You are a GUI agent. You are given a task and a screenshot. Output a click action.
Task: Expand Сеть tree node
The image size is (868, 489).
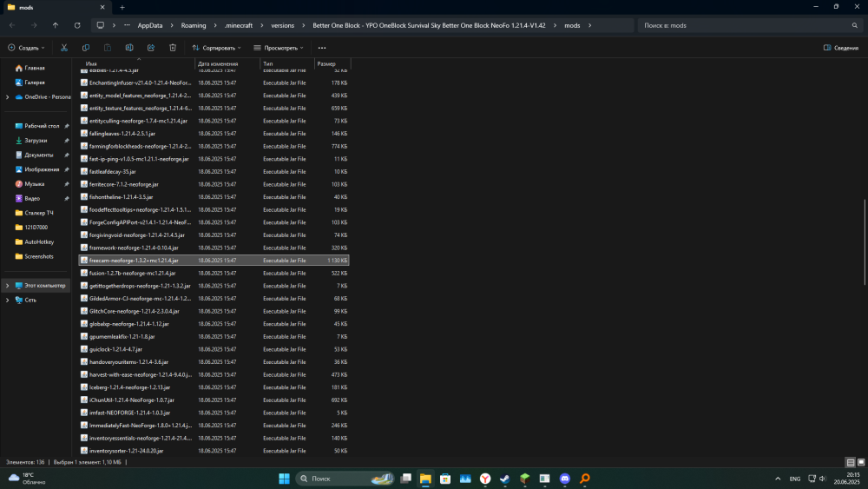(7, 301)
